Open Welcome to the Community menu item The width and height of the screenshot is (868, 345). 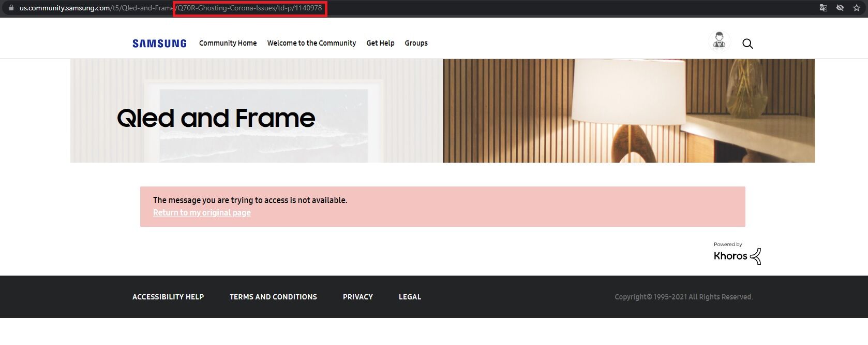click(311, 43)
